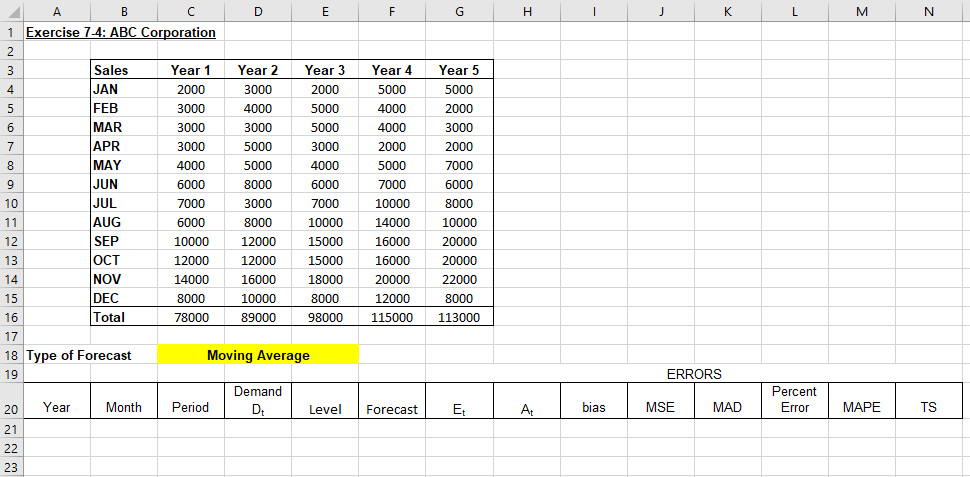Select the 'NOV' row label

click(x=124, y=280)
